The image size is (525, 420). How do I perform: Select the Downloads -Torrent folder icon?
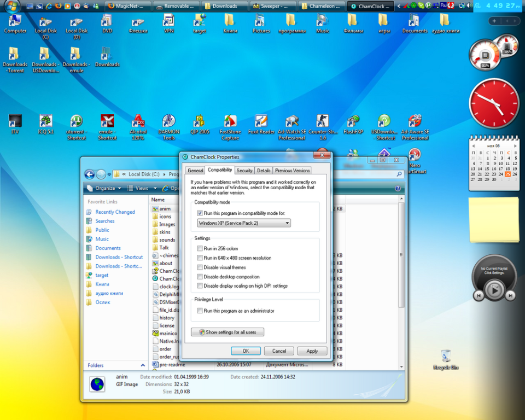15,60
